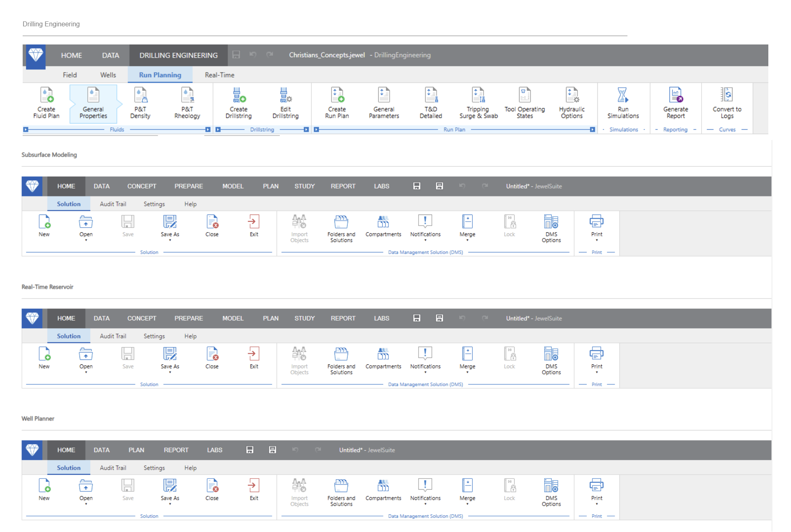The width and height of the screenshot is (791, 532).
Task: Open Edit Drillstring tool
Action: [286, 103]
